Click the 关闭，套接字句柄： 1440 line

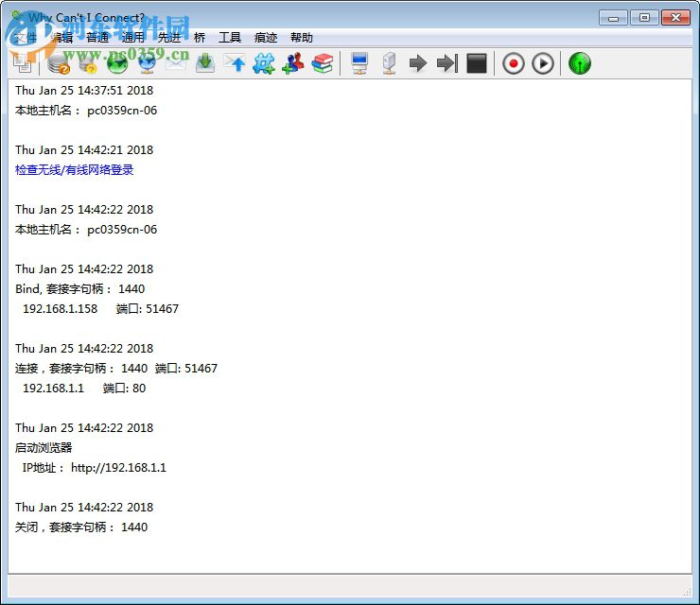click(x=81, y=527)
